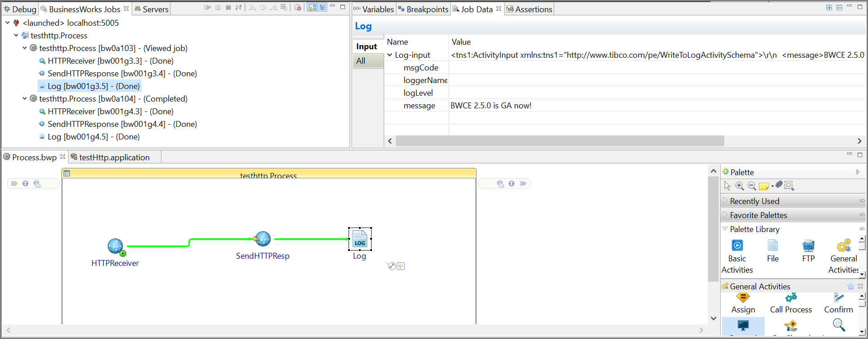Viewport: 868px width, 339px height.
Task: Toggle the tree hierarchy view button
Action: (x=323, y=8)
